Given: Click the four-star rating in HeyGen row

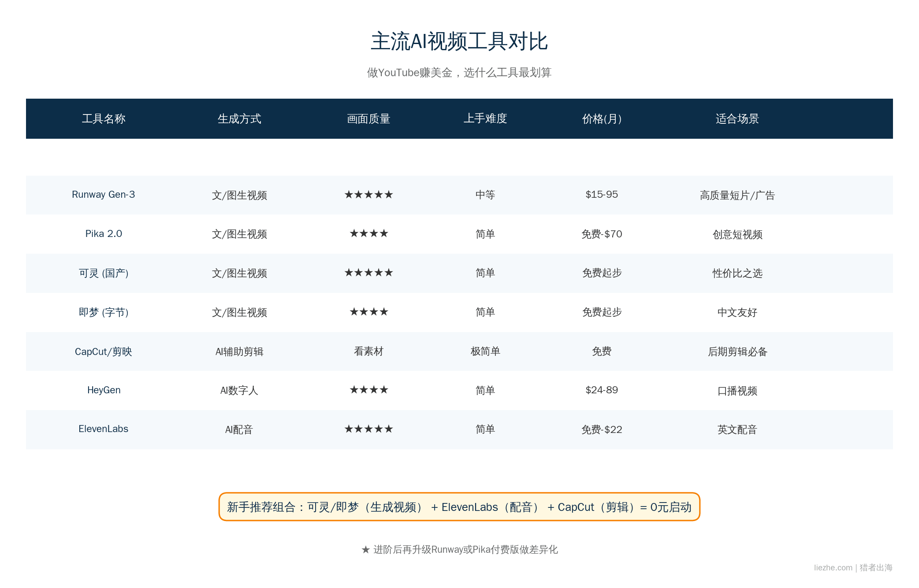Looking at the screenshot, I should pos(368,390).
